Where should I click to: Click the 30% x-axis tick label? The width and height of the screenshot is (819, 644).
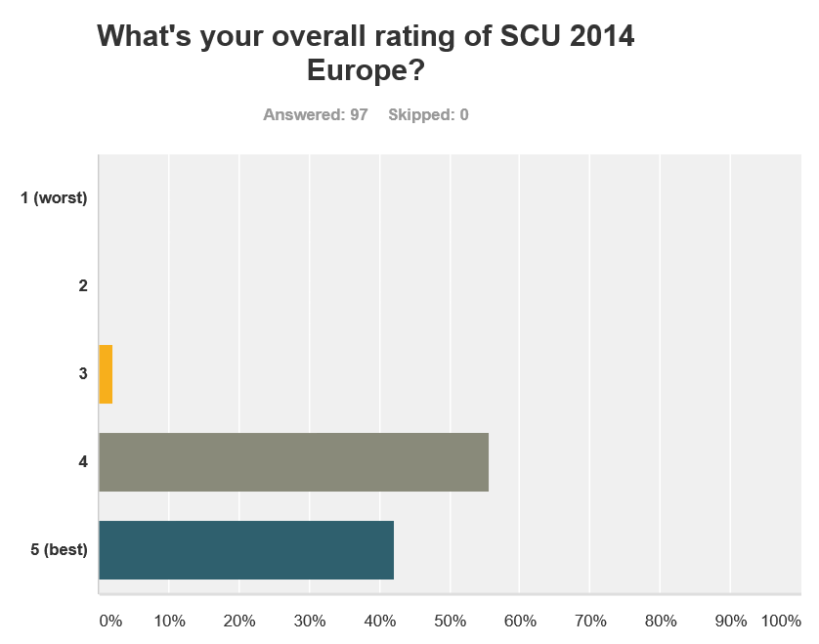coord(310,621)
